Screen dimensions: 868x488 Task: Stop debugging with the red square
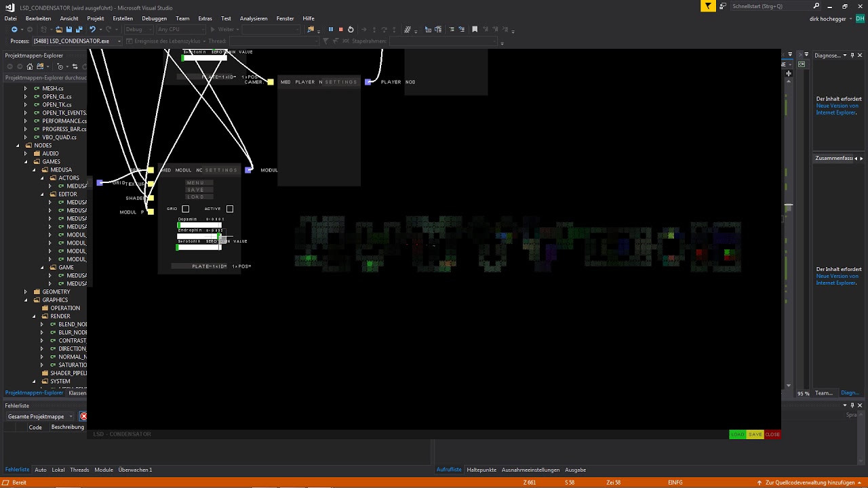coord(340,30)
